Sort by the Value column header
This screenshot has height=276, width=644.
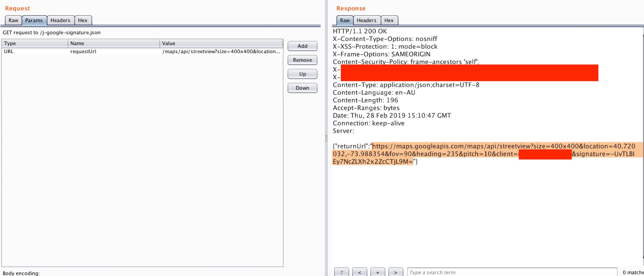pos(221,43)
